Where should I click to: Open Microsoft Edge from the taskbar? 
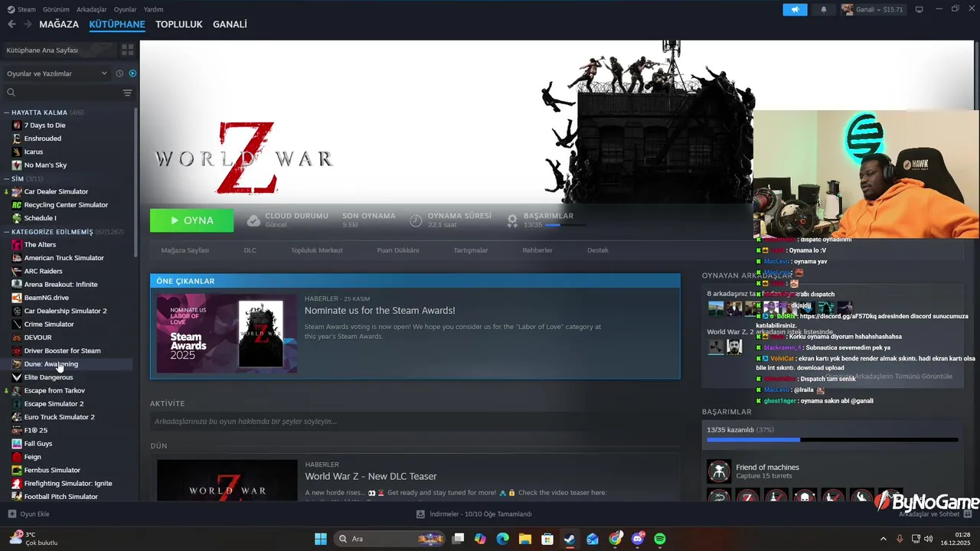(x=502, y=539)
